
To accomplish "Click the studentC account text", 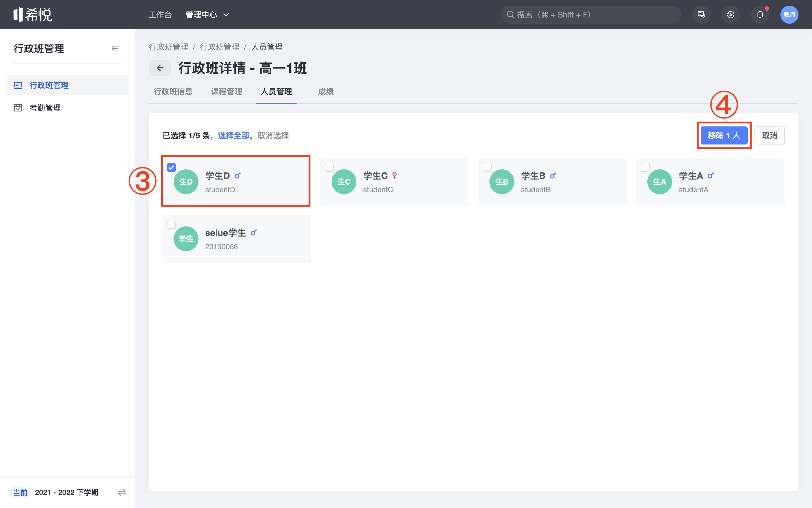I will (x=378, y=189).
